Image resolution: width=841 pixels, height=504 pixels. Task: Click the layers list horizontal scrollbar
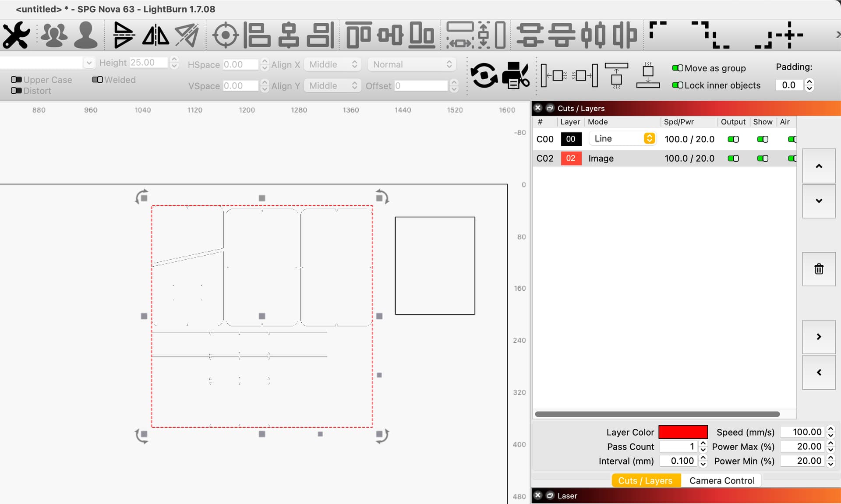click(657, 414)
